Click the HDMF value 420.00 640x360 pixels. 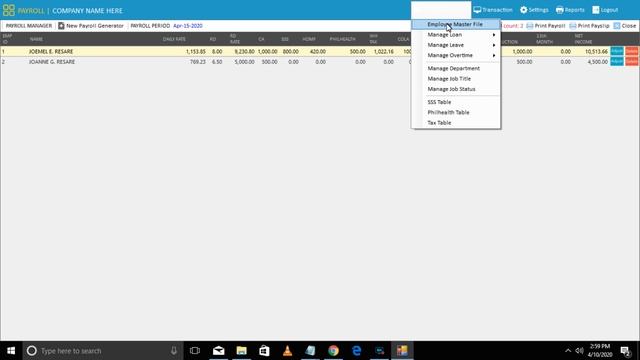pyautogui.click(x=318, y=52)
